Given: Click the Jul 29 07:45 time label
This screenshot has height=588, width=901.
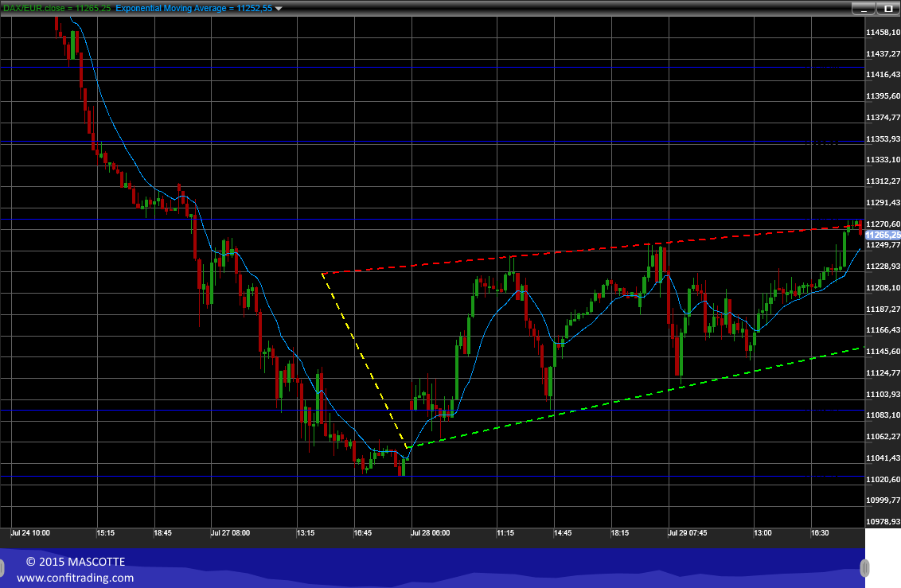Looking at the screenshot, I should click(688, 533).
